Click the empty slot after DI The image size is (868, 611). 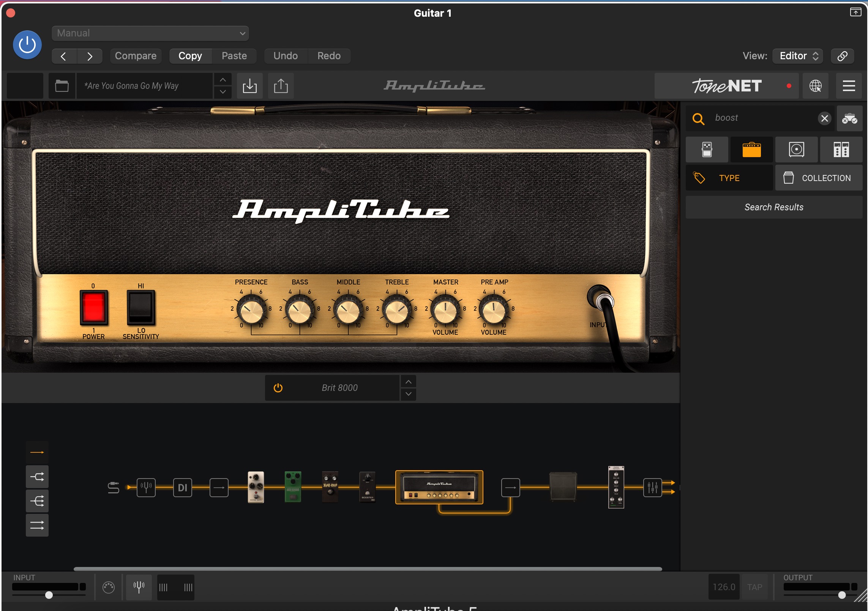tap(219, 488)
